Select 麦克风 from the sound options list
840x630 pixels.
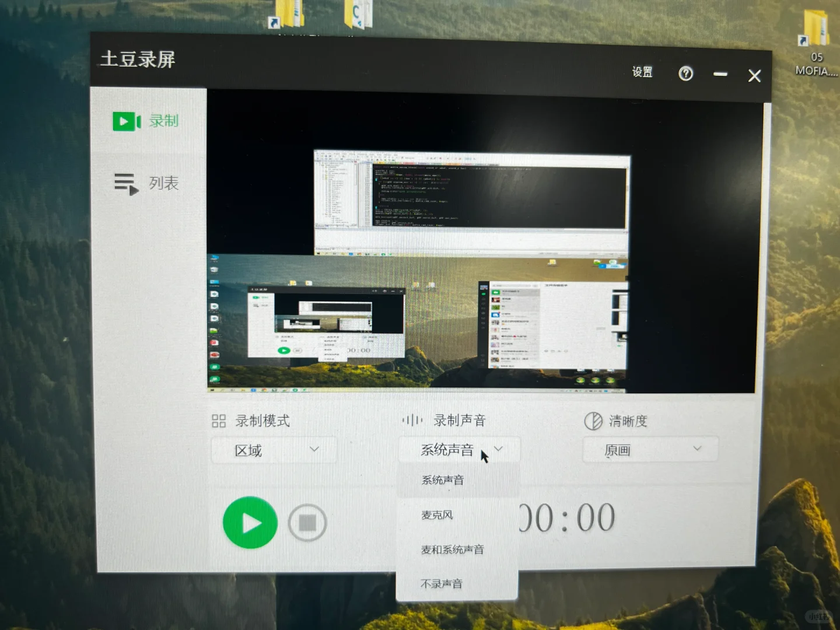coord(436,515)
